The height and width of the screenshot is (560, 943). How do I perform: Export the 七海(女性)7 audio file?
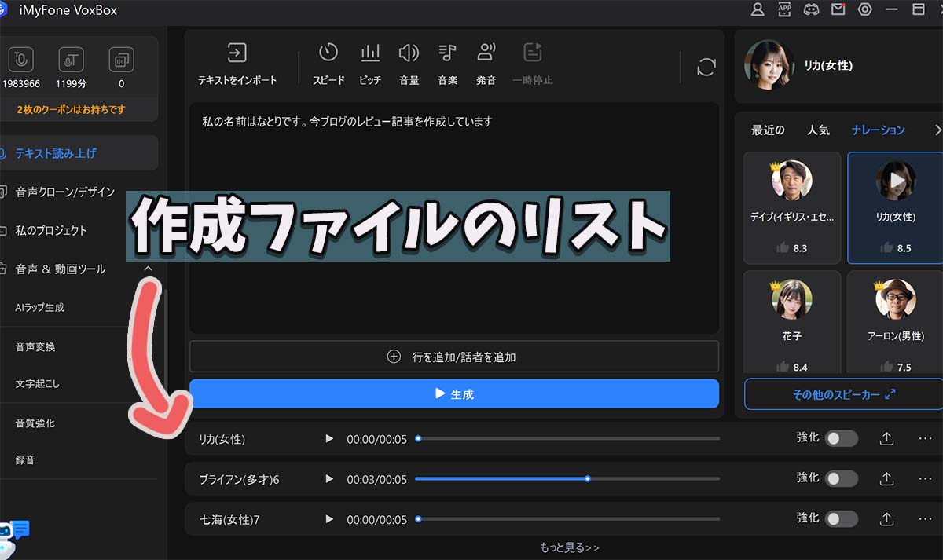pos(886,518)
